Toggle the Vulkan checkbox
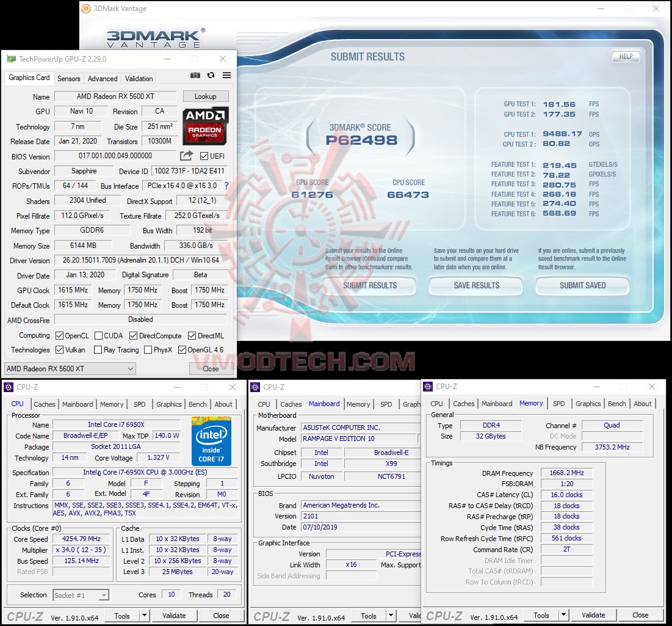672x626 pixels. 60,350
